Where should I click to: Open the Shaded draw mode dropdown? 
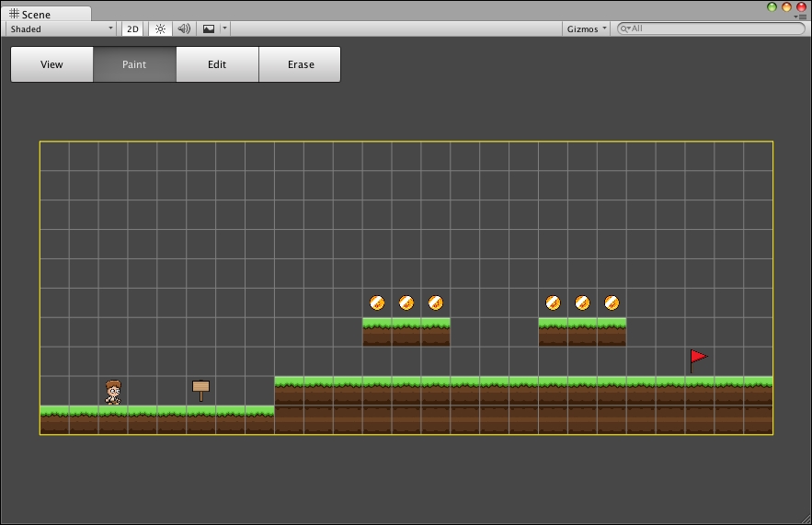[61, 29]
